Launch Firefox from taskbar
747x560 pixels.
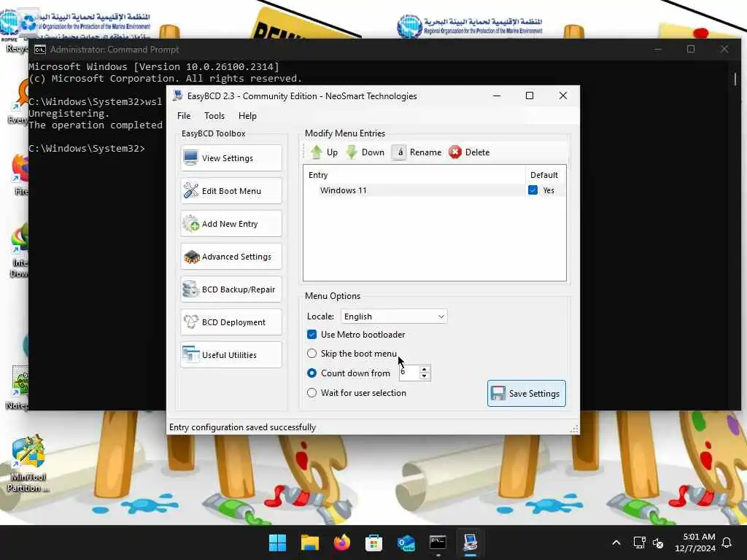[x=341, y=542]
